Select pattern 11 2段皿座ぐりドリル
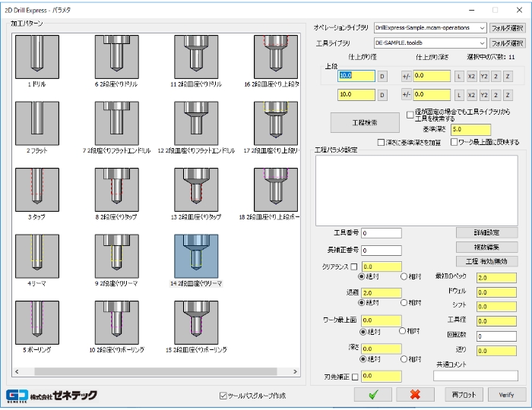Image resolution: width=532 pixels, height=410 pixels. [196, 57]
